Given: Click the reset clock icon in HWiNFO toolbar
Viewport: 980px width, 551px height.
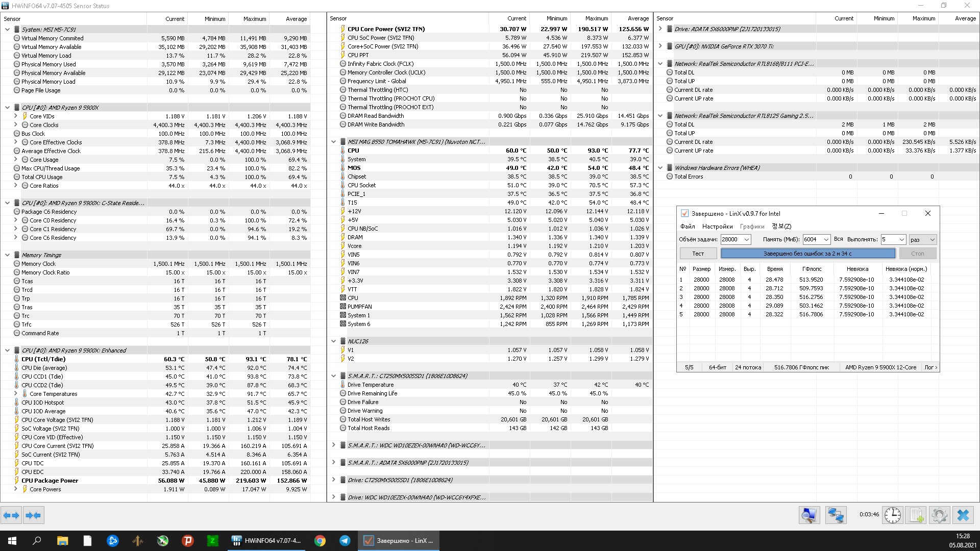Looking at the screenshot, I should [892, 515].
